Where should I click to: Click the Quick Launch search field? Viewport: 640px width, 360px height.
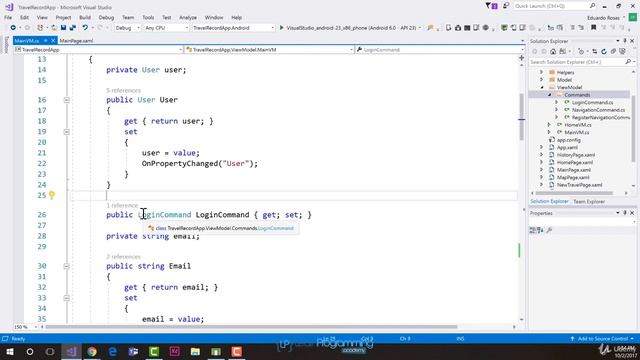click(x=554, y=6)
